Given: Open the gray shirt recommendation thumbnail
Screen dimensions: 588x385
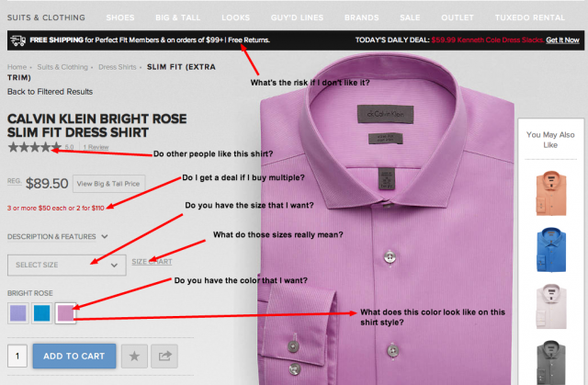Looking at the screenshot, I should pos(551,362).
